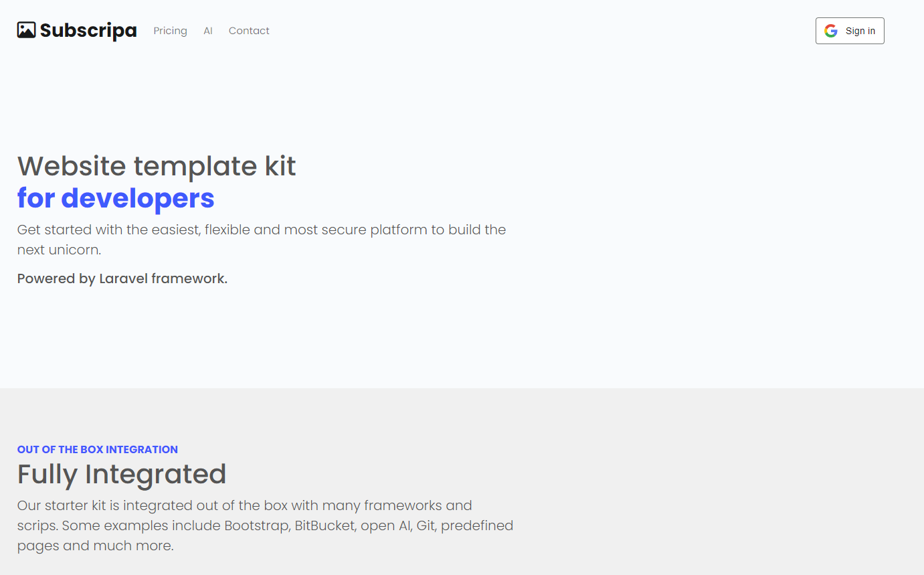Go to the AI nav link
This screenshot has height=575, width=924.
[208, 31]
